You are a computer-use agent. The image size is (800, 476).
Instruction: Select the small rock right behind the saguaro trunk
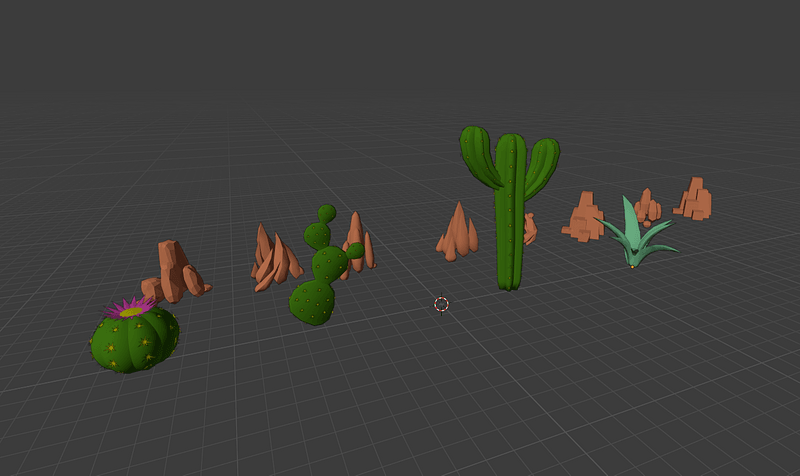pos(530,229)
